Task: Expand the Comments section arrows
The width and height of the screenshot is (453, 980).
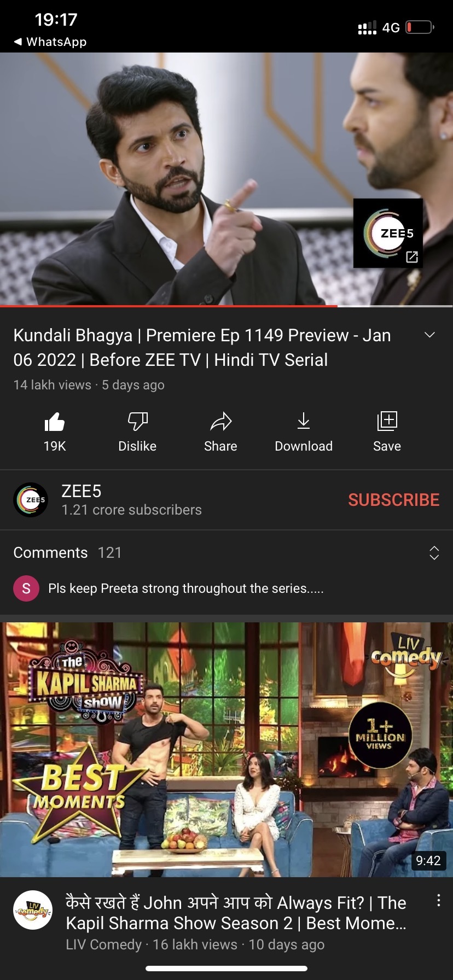Action: (434, 553)
